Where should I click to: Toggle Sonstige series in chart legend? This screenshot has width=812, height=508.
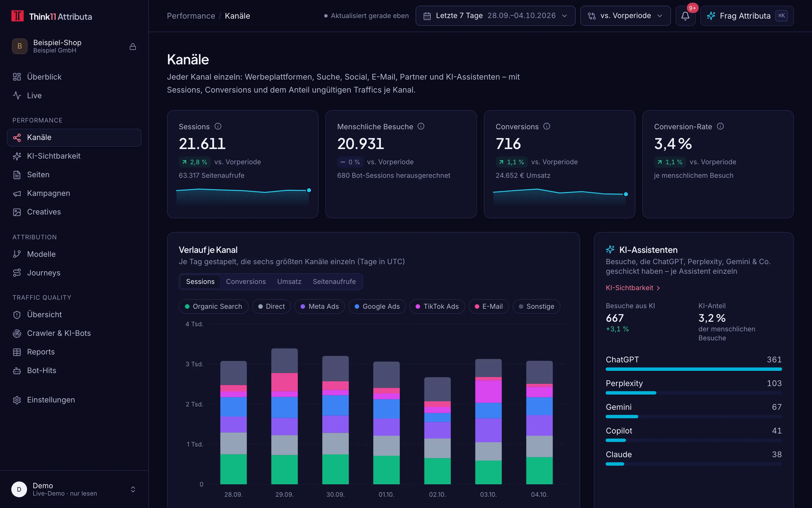coord(536,306)
